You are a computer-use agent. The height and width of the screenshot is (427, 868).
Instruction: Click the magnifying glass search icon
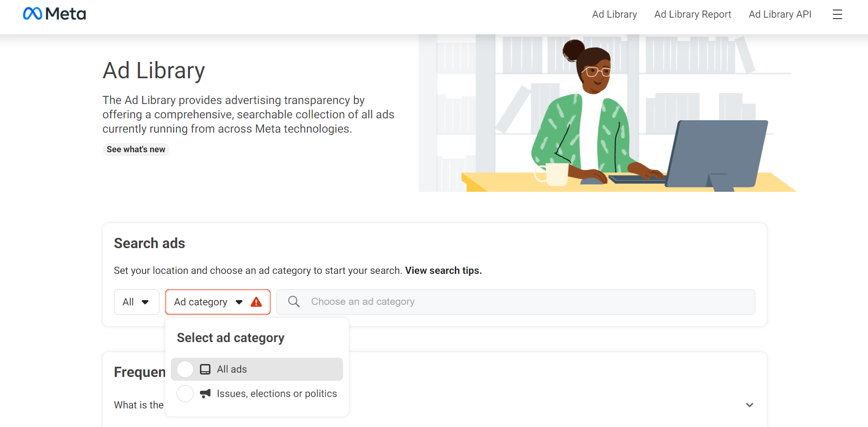click(x=294, y=302)
